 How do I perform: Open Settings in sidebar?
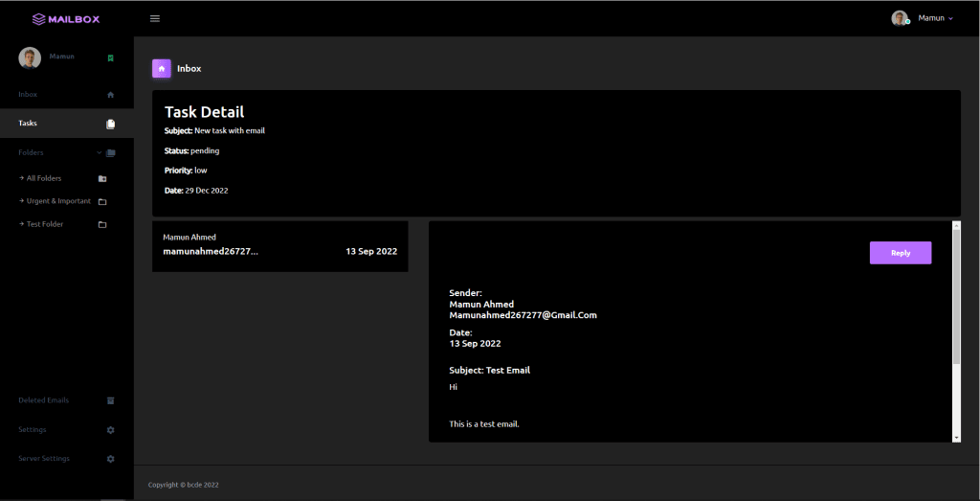tap(33, 430)
